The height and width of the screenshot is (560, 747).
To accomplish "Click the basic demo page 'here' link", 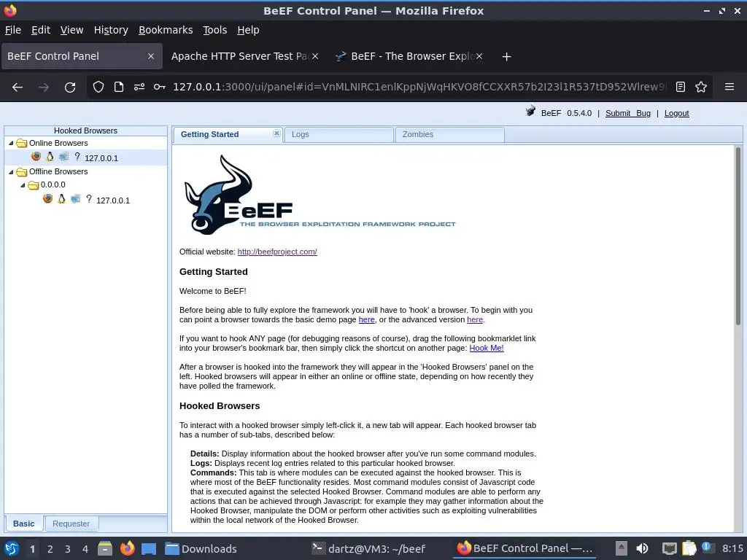I will [366, 319].
